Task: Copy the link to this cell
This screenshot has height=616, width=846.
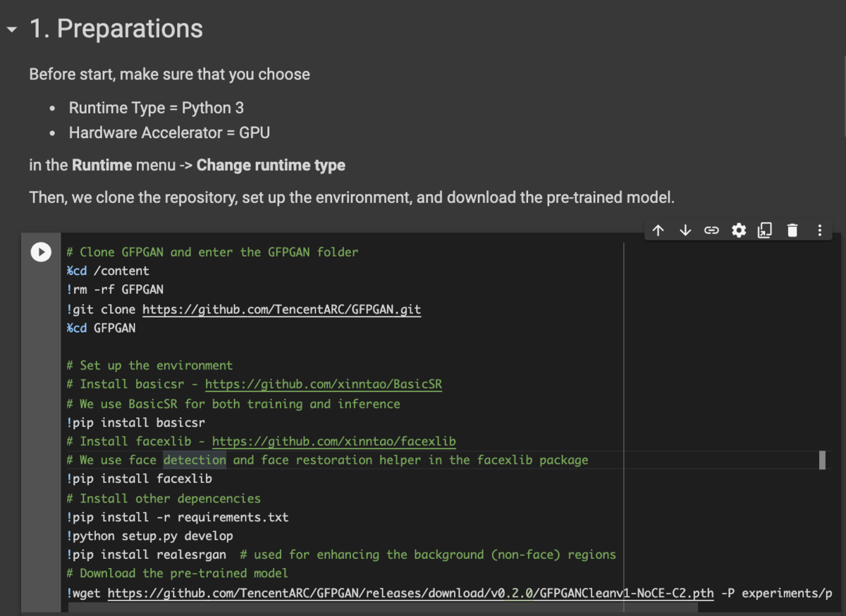Action: [x=711, y=230]
